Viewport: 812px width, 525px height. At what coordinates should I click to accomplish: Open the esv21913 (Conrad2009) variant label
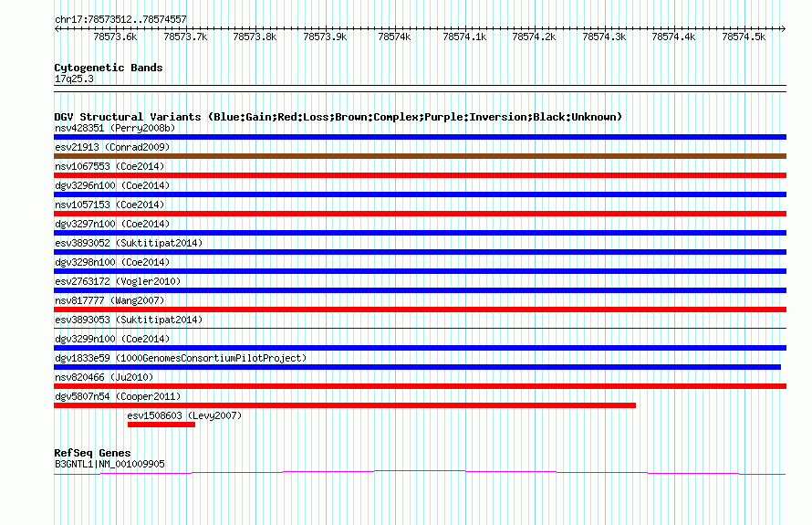point(112,147)
